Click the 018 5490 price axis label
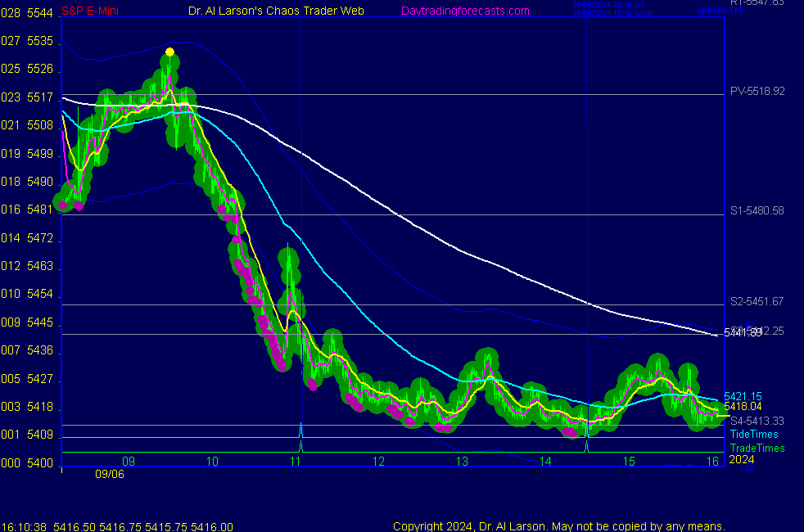This screenshot has width=804, height=532. click(x=27, y=182)
